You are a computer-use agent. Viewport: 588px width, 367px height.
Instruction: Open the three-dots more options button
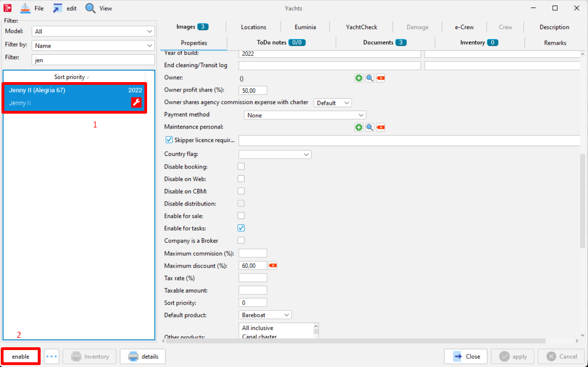[x=52, y=356]
